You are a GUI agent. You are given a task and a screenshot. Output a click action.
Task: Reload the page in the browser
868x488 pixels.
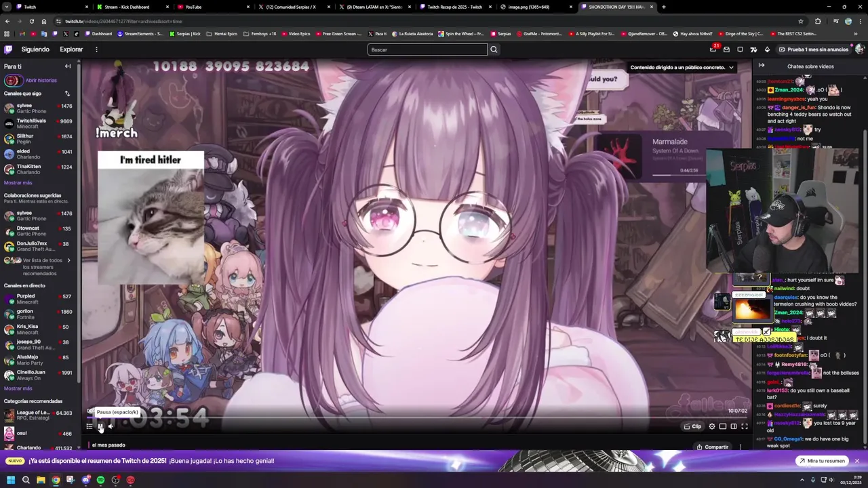31,21
